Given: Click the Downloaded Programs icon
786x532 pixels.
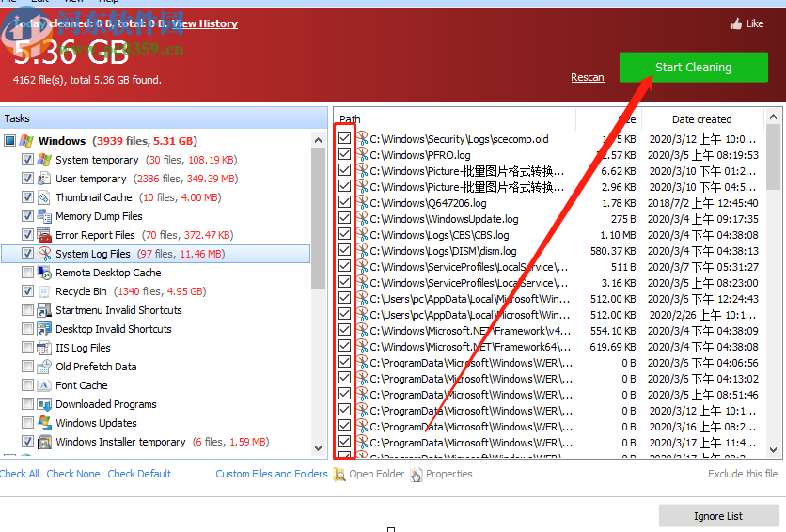Looking at the screenshot, I should (44, 404).
